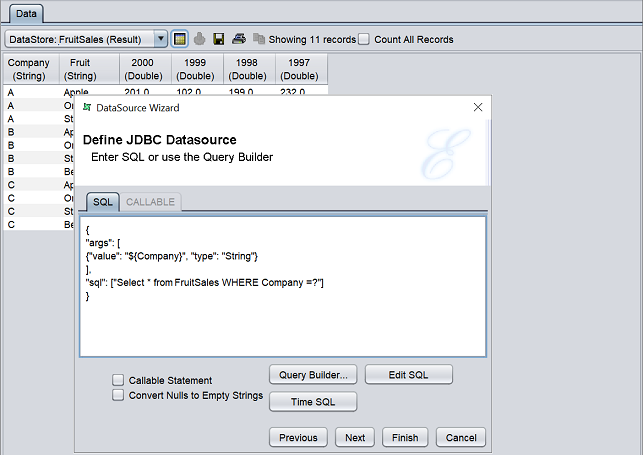643x455 pixels.
Task: Enable the Count All Records checkbox
Action: click(365, 39)
